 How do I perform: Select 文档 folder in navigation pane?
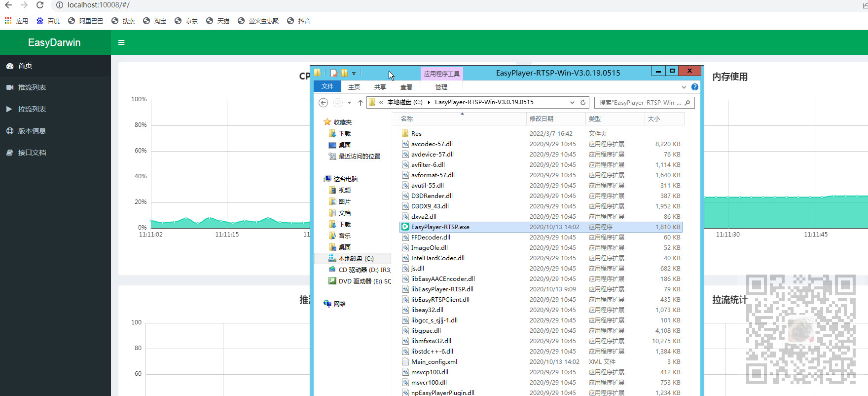point(340,213)
